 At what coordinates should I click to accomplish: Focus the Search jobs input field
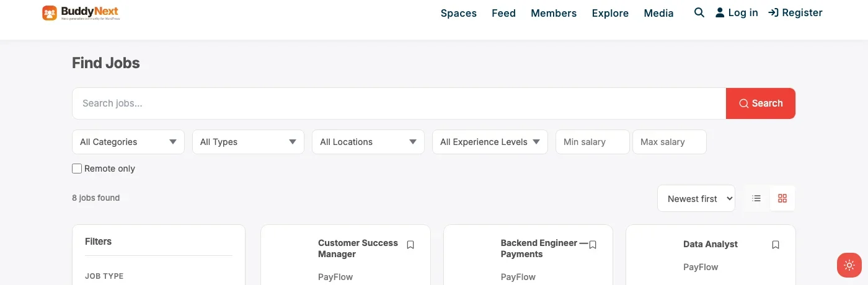point(399,103)
